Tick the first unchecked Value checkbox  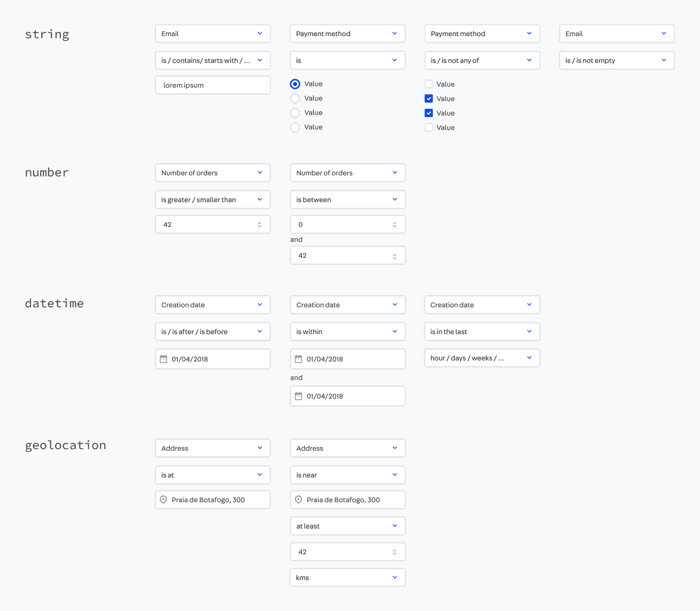click(x=429, y=84)
